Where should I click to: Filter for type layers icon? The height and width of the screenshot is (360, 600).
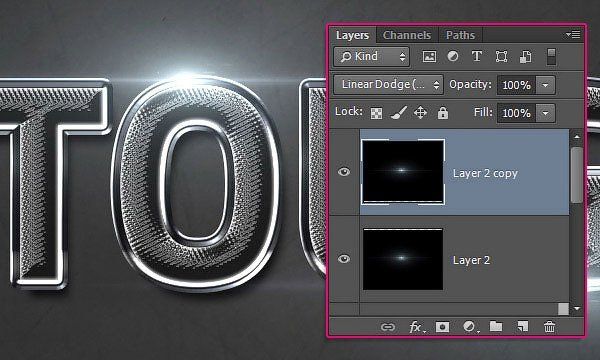[x=476, y=57]
